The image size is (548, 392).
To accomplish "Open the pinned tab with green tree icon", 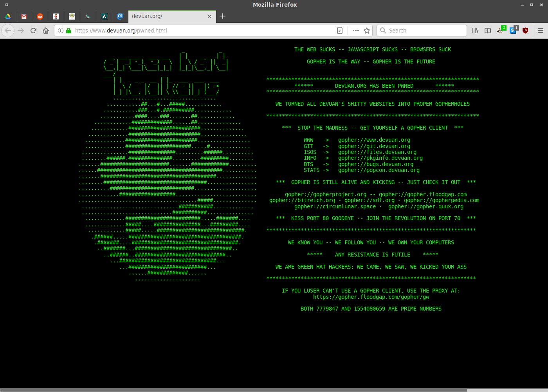I will [72, 16].
